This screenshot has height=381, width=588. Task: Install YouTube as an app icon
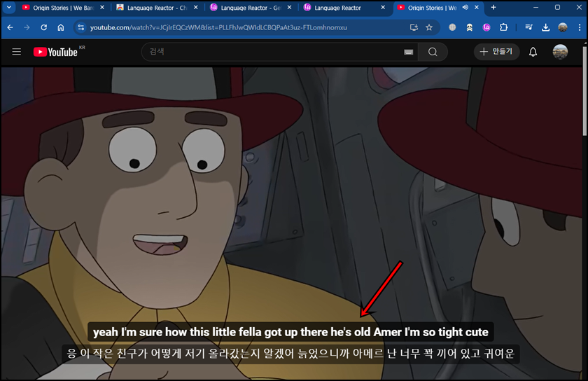point(414,27)
